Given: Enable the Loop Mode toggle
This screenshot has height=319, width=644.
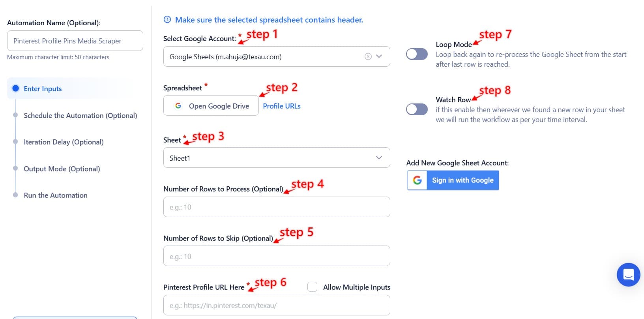Looking at the screenshot, I should (417, 54).
